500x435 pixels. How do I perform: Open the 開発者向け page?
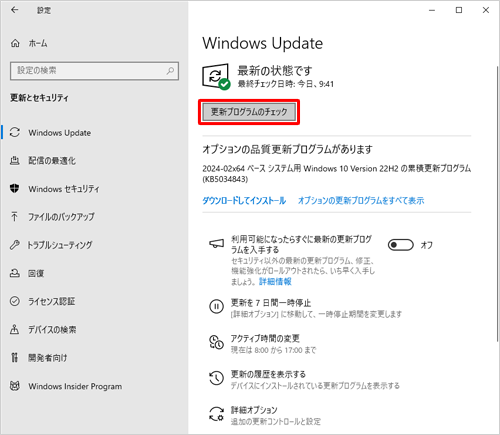(x=47, y=357)
